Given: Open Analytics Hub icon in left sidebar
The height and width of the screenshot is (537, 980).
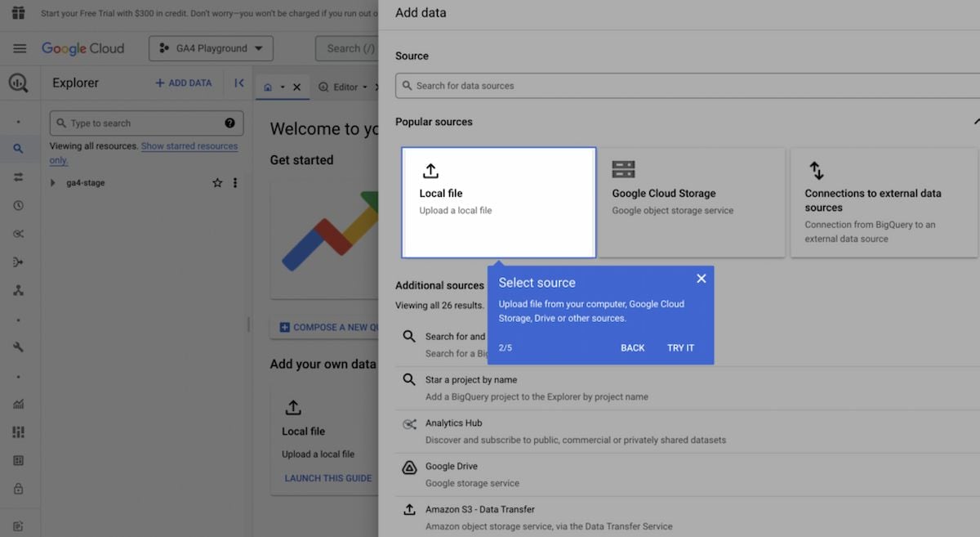Looking at the screenshot, I should click(18, 234).
